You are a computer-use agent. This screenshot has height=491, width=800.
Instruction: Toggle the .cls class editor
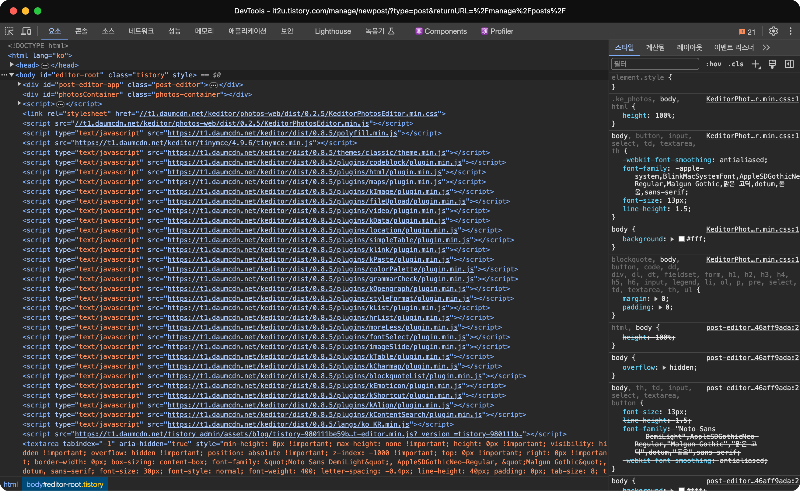pyautogui.click(x=736, y=64)
